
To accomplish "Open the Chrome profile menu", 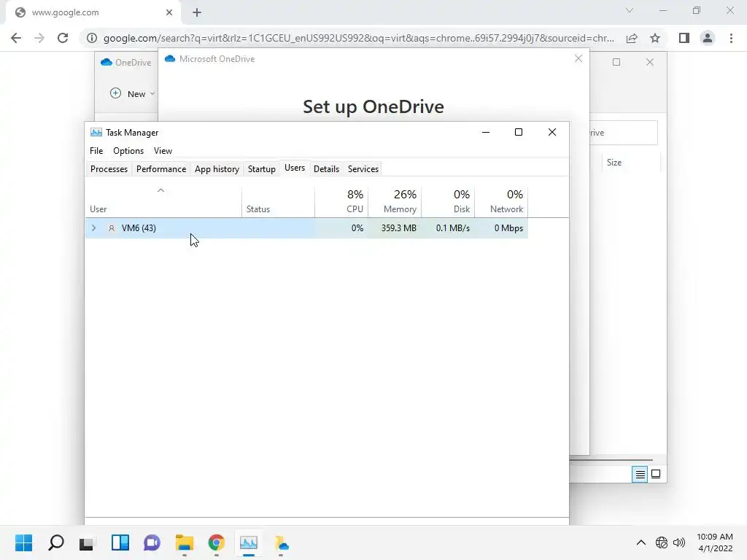I will [x=708, y=38].
